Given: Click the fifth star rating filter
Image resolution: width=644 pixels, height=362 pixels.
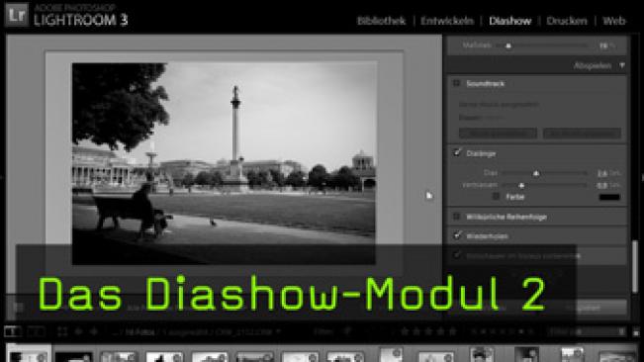Looking at the screenshot, I should pyautogui.click(x=453, y=331).
